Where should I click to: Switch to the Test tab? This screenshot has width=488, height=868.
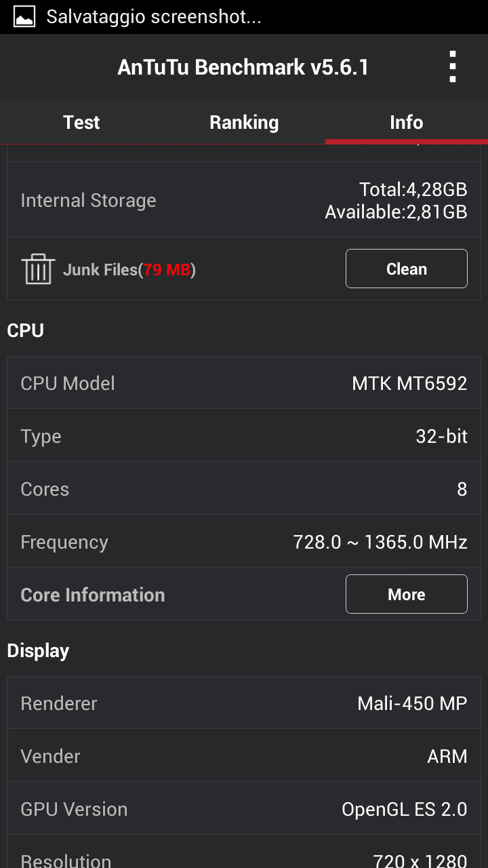[x=81, y=122]
